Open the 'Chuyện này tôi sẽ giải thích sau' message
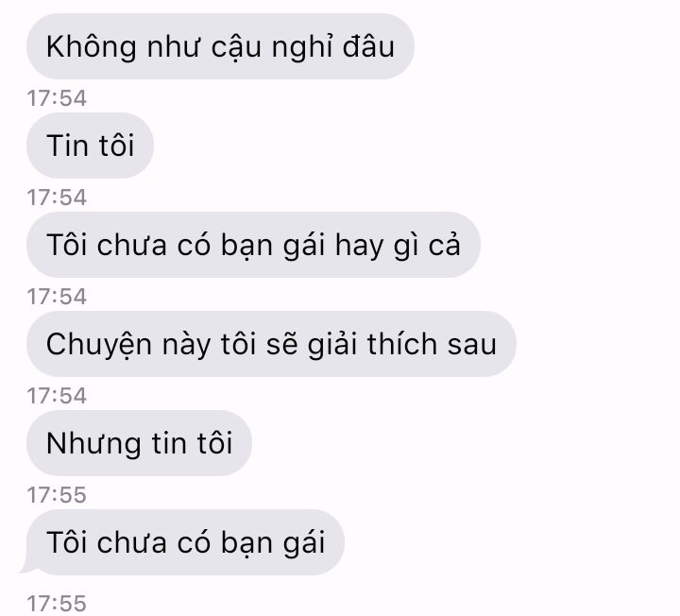This screenshot has height=616, width=680. [x=271, y=344]
